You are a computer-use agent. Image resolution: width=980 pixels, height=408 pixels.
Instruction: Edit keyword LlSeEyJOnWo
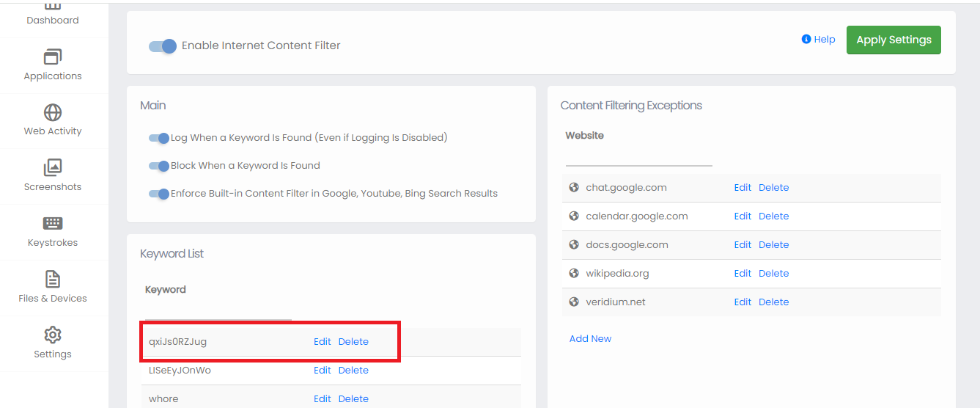323,370
